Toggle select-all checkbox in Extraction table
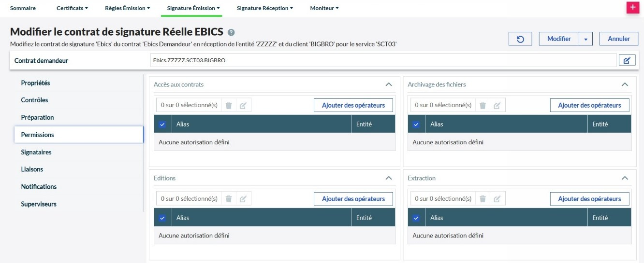644x263 pixels. pyautogui.click(x=416, y=218)
